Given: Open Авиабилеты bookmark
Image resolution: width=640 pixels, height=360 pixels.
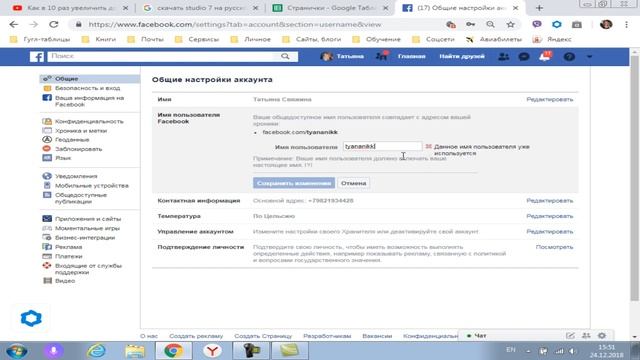Looking at the screenshot, I should pos(494,40).
